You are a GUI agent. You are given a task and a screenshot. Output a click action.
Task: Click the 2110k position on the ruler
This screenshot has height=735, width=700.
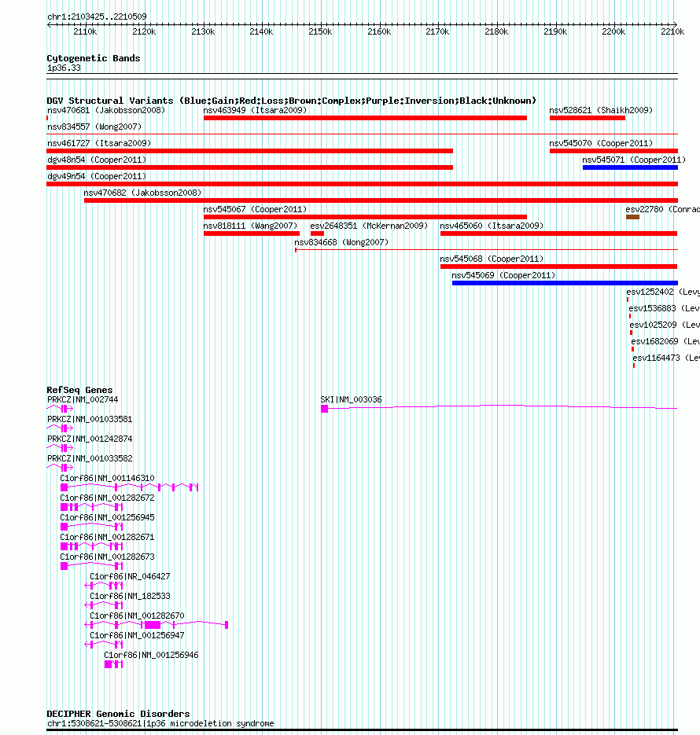[x=85, y=31]
